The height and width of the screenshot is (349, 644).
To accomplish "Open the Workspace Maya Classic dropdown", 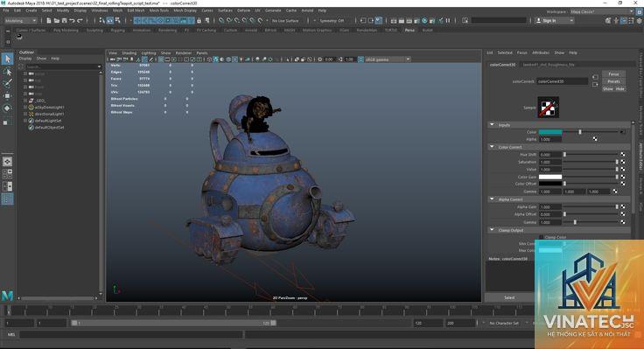I will (602, 11).
